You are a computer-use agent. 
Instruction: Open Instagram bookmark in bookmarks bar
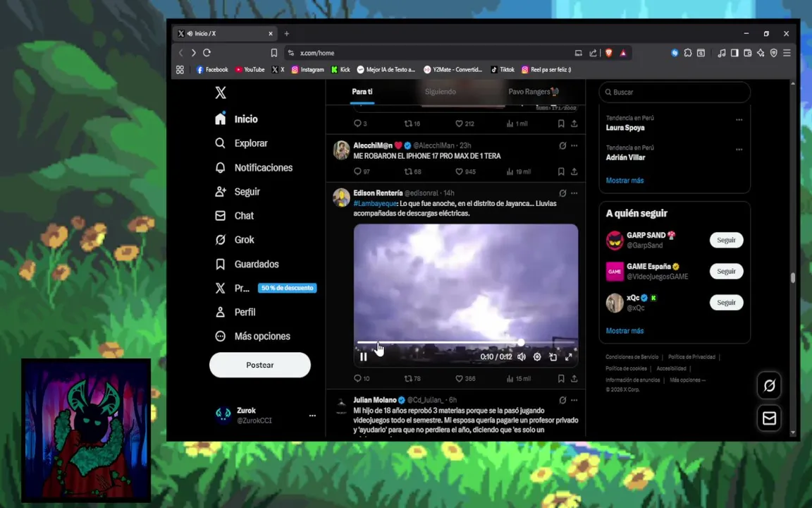307,69
